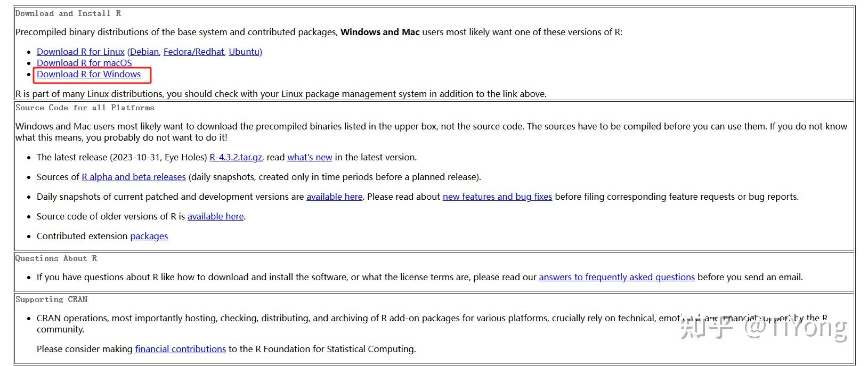
Task: Open the "what's new" link
Action: (310, 157)
